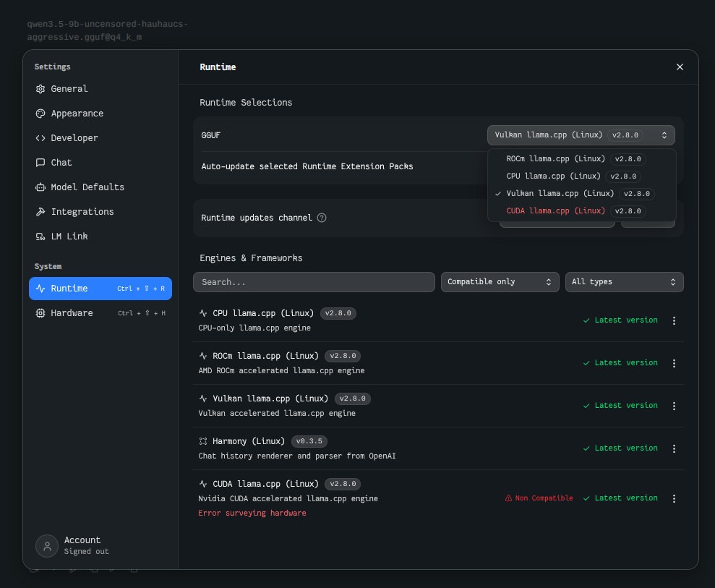Close the Settings dialog with the X

680,67
